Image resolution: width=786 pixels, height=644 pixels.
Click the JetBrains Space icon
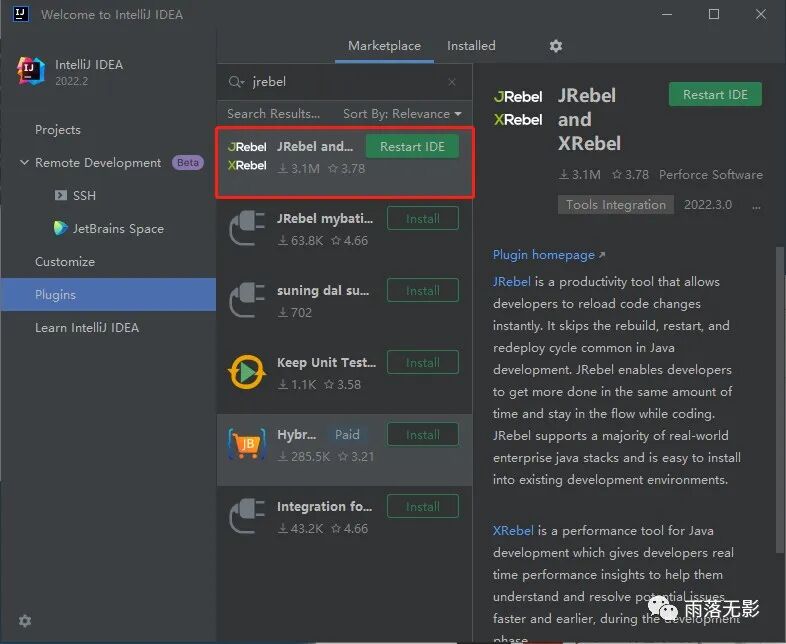point(61,228)
